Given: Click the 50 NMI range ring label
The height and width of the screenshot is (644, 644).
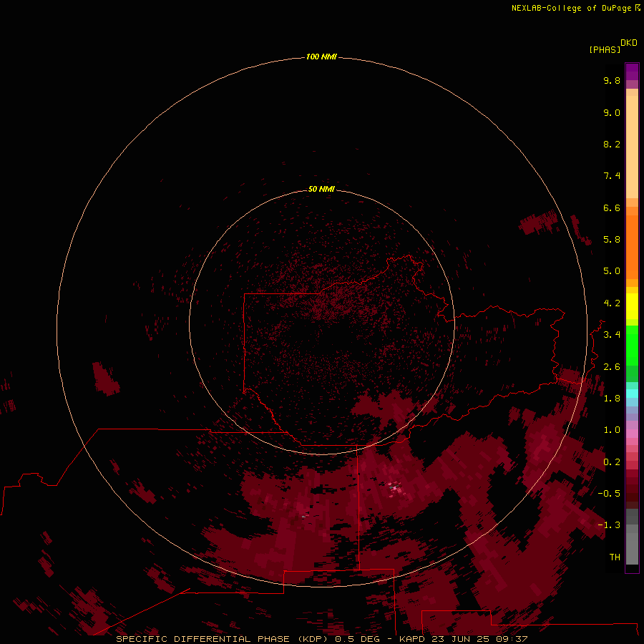Looking at the screenshot, I should pyautogui.click(x=321, y=189).
